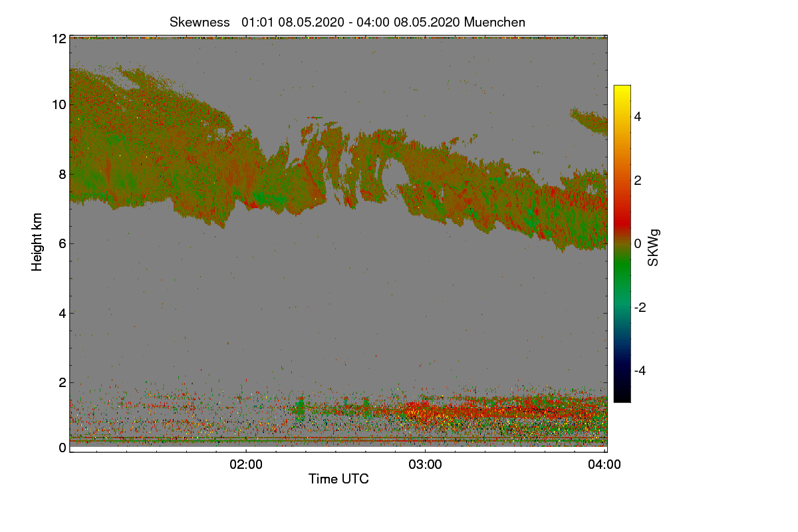Click the 6 km height tick label

[63, 243]
